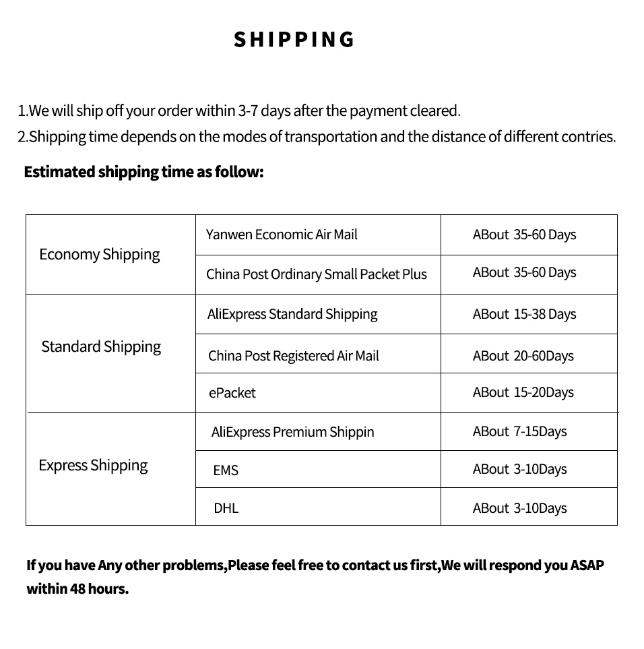Click China Post Ordinary Small Packet Plus
644x649 pixels.
click(x=317, y=274)
